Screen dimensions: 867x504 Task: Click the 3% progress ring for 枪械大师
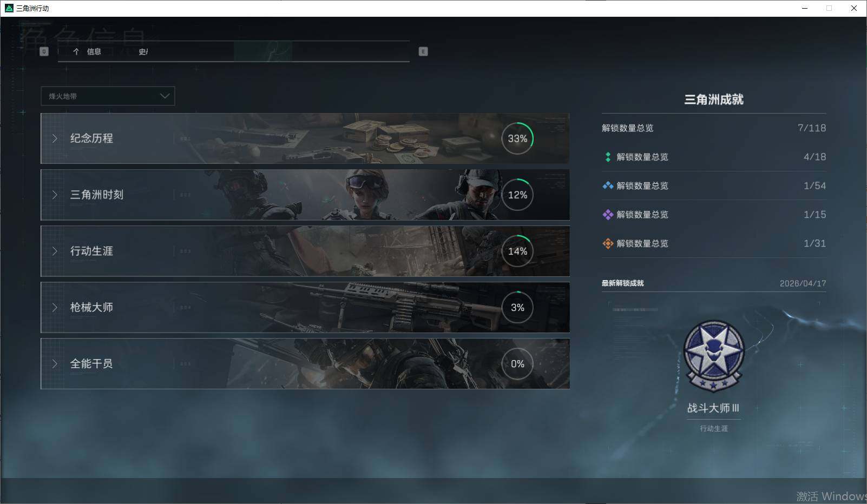tap(517, 307)
